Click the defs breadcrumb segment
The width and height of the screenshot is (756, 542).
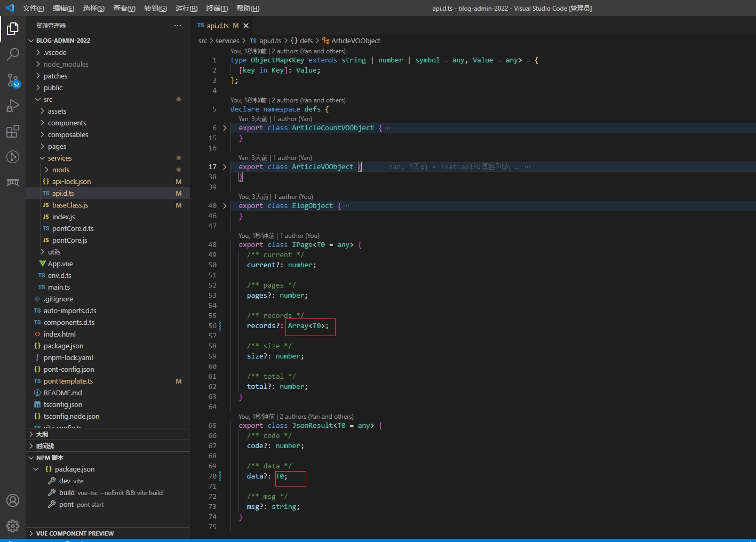pos(306,41)
